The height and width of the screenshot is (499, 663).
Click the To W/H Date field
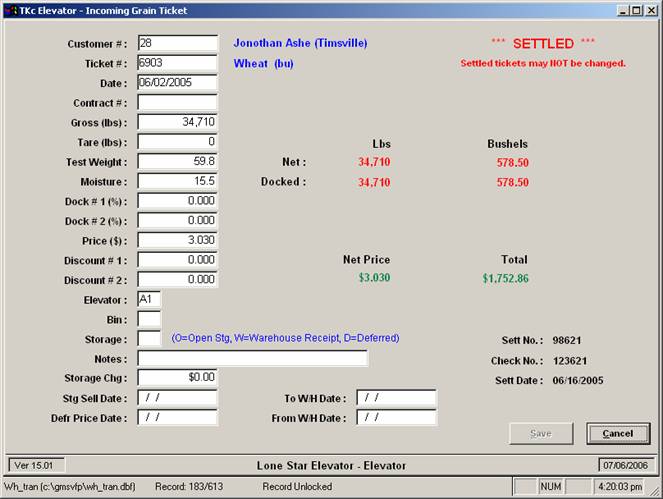point(396,398)
